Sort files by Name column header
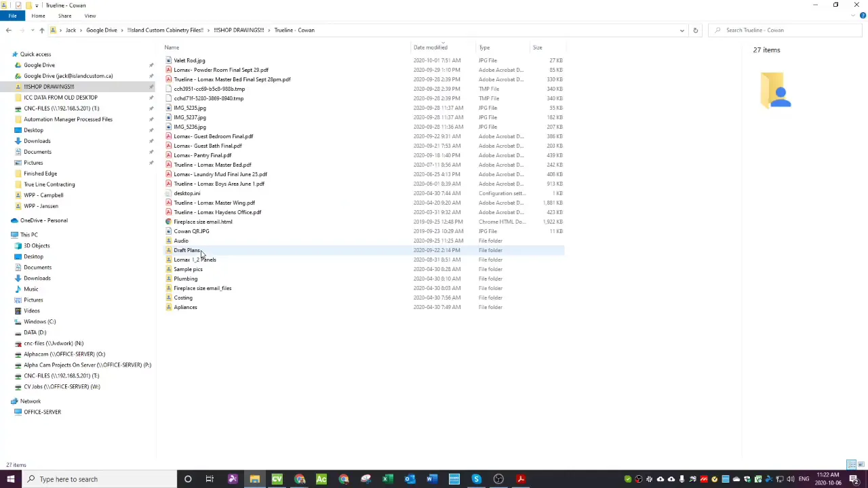Viewport: 868px width, 488px height. (172, 47)
